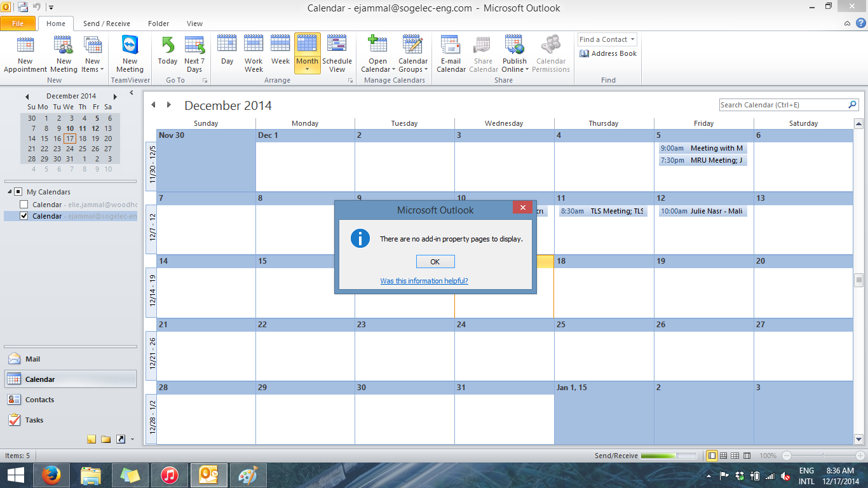Collapse the navigation pane with the arrow
Viewport: 868px width, 488px height.
tap(131, 93)
